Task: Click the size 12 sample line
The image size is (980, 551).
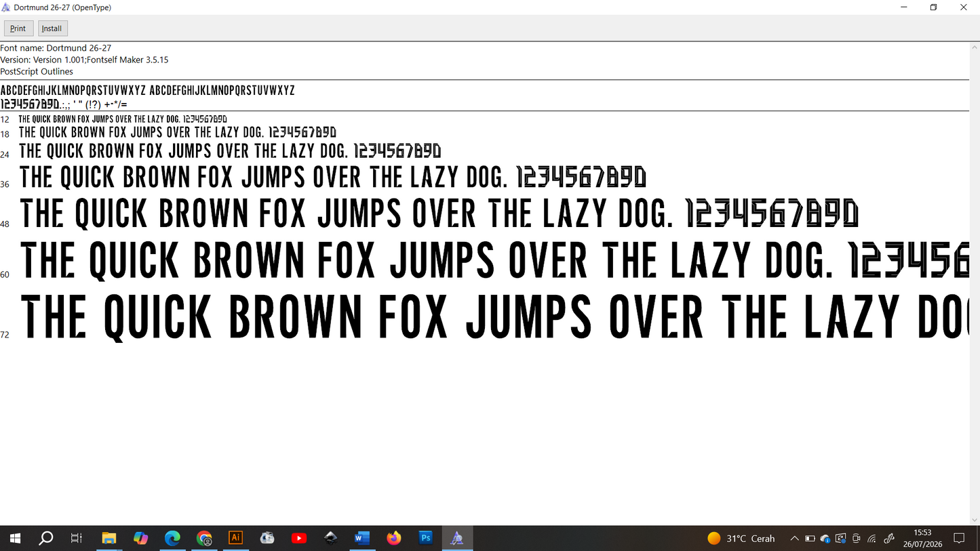Action: coord(123,119)
